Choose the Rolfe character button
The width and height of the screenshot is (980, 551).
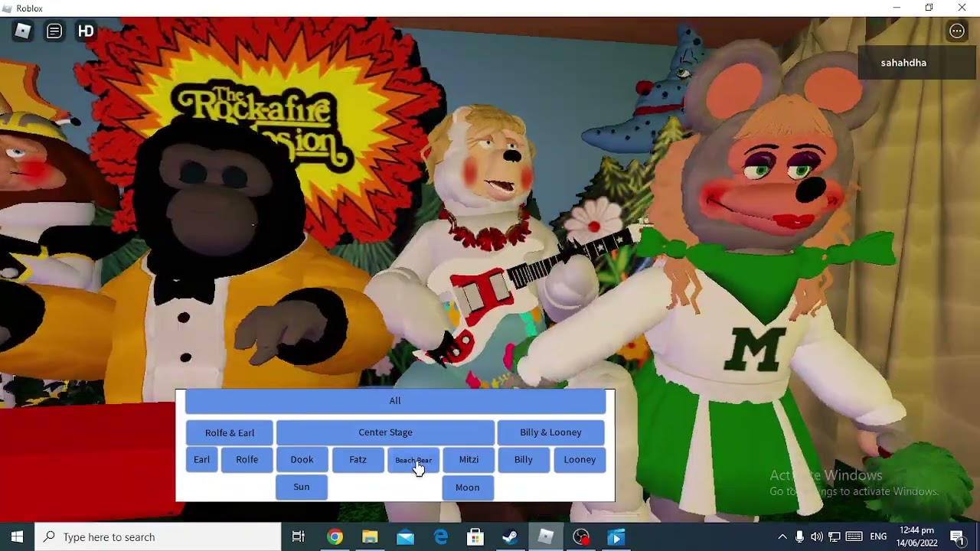coord(247,460)
